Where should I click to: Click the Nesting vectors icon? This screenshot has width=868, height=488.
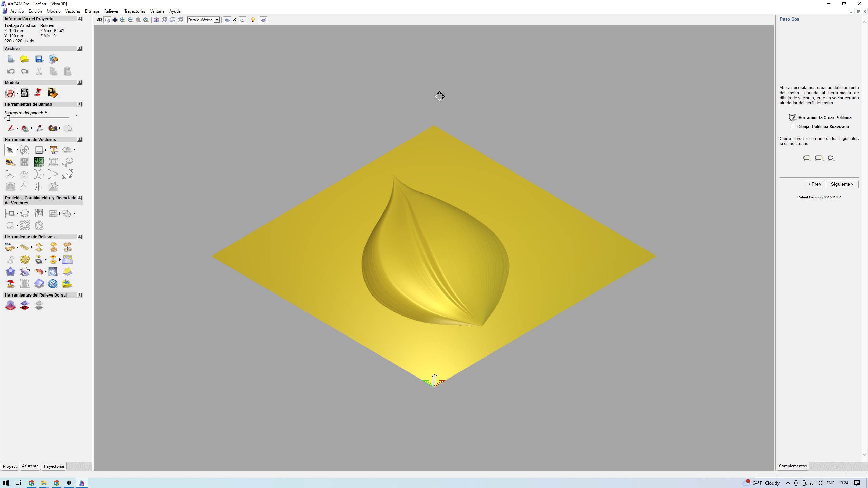39,213
